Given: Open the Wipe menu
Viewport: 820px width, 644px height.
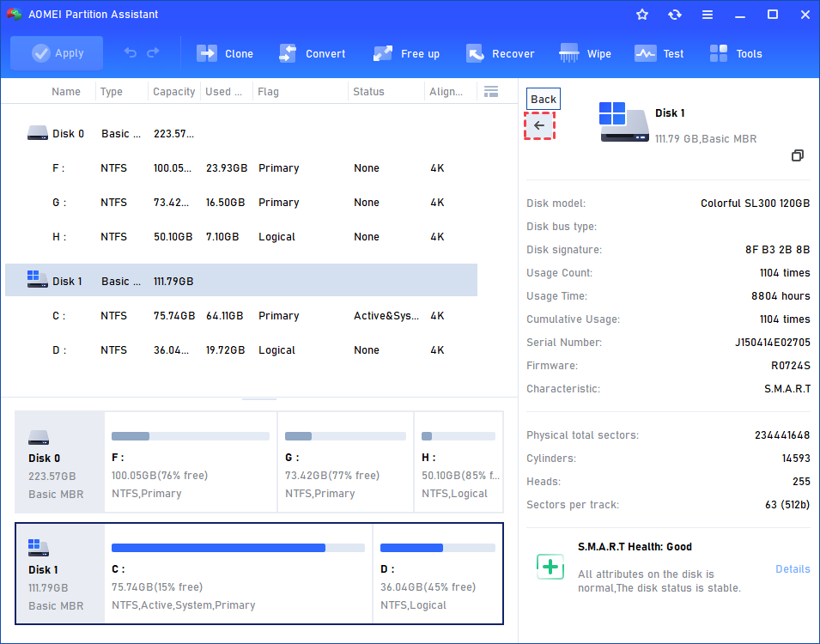Looking at the screenshot, I should click(585, 53).
